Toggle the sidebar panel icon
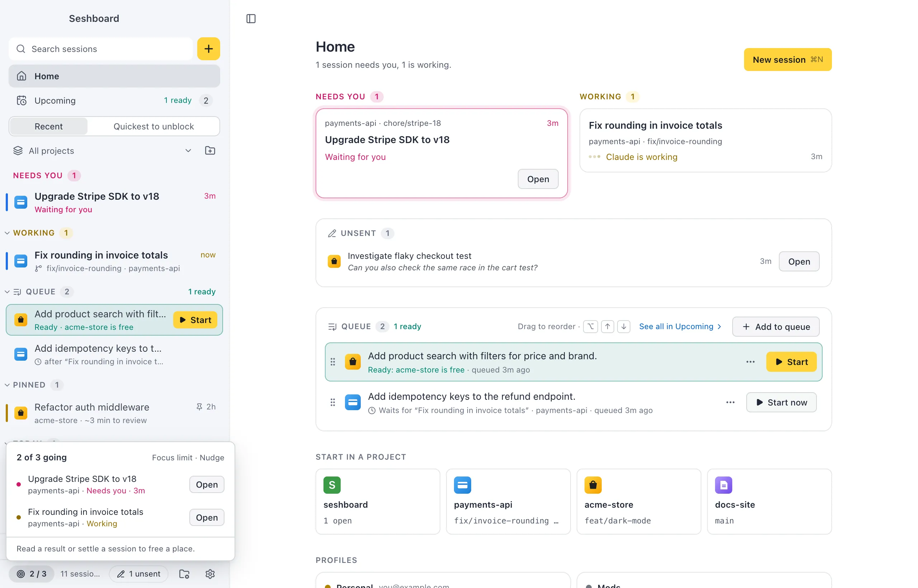Viewport: 918px width, 588px height. (x=251, y=18)
